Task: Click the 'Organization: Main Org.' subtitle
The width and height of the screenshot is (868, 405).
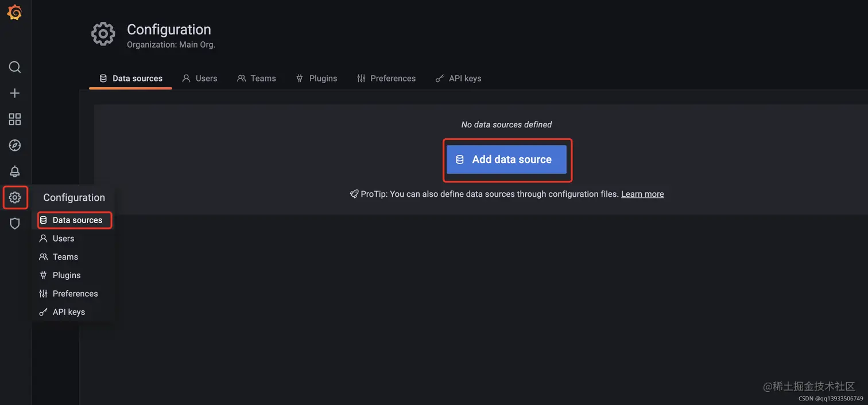Action: 171,44
